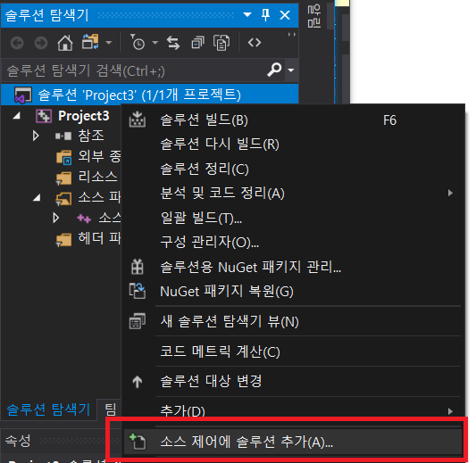
Task: Click the C++ source file icon
Action: point(84,219)
